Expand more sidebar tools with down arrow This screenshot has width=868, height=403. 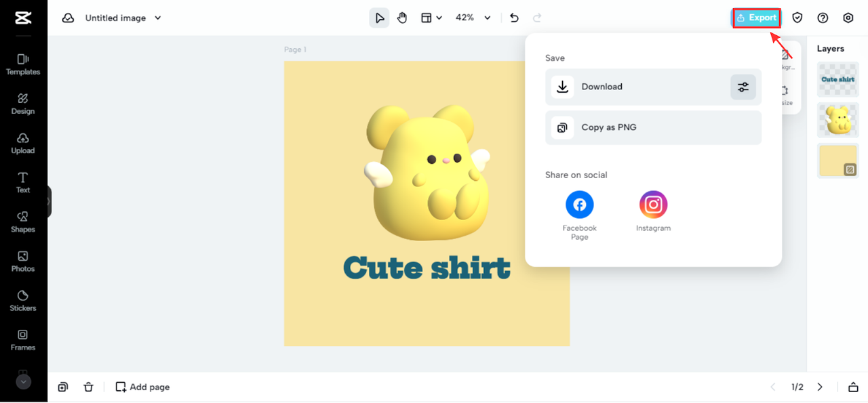coord(23,381)
